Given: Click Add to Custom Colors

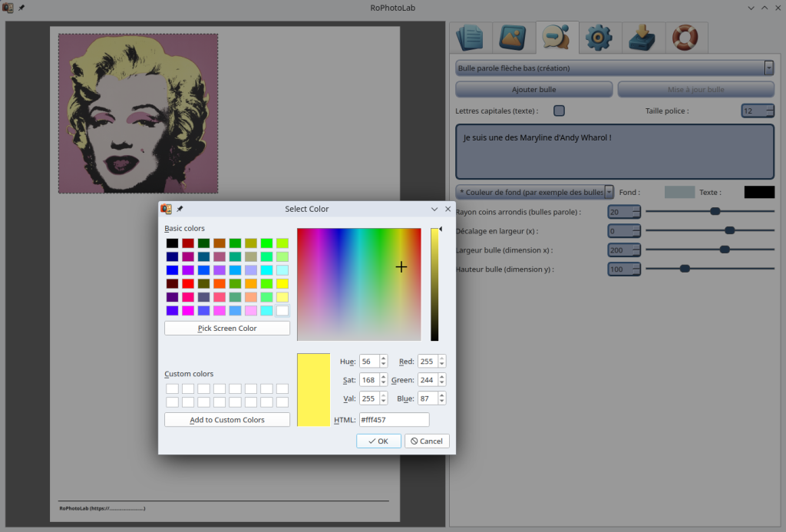Looking at the screenshot, I should point(227,420).
